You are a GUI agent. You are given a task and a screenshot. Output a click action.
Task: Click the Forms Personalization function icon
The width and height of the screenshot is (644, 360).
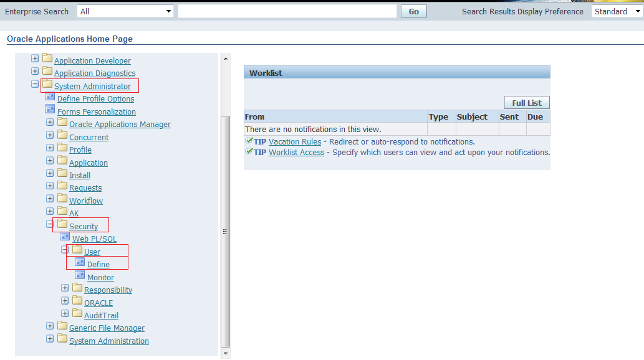point(50,110)
